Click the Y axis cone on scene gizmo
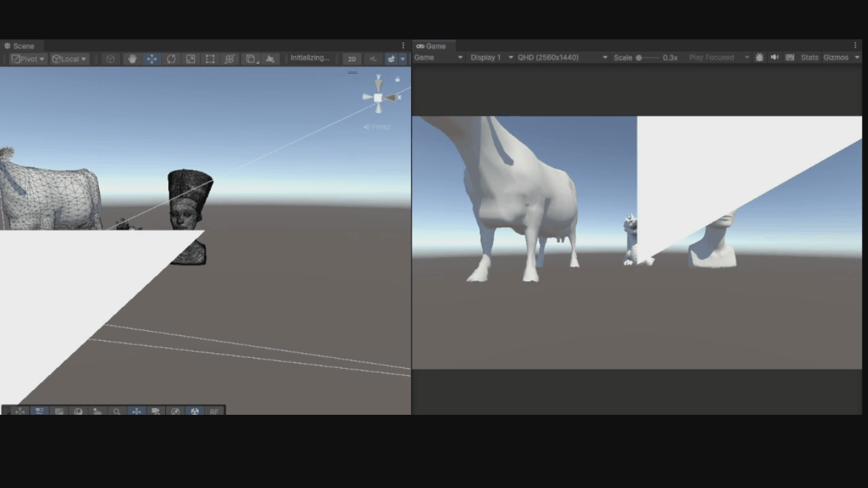 click(x=378, y=84)
